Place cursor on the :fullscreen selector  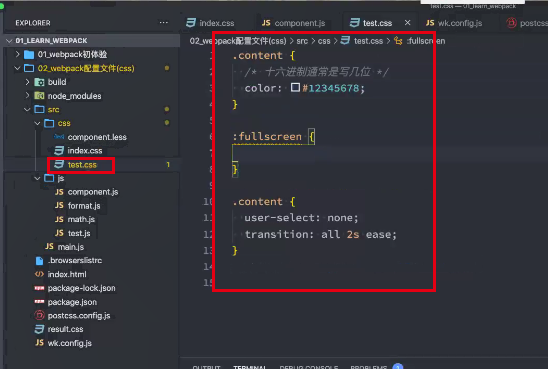[267, 136]
